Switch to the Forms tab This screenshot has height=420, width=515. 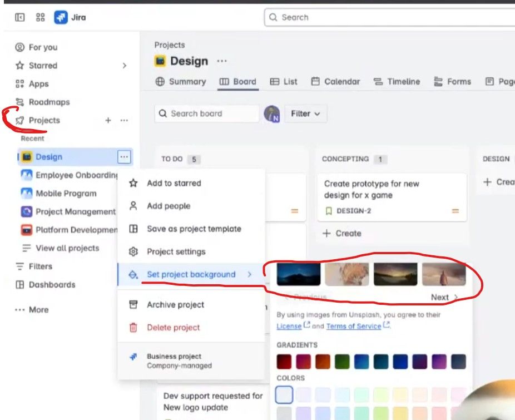click(x=452, y=82)
